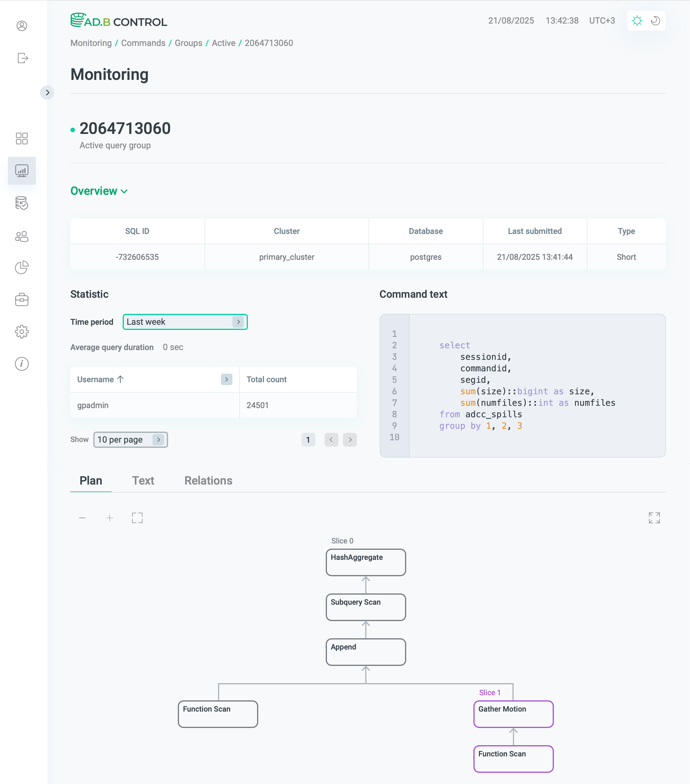Open the settings gear in sidebar
The image size is (690, 784).
click(22, 331)
